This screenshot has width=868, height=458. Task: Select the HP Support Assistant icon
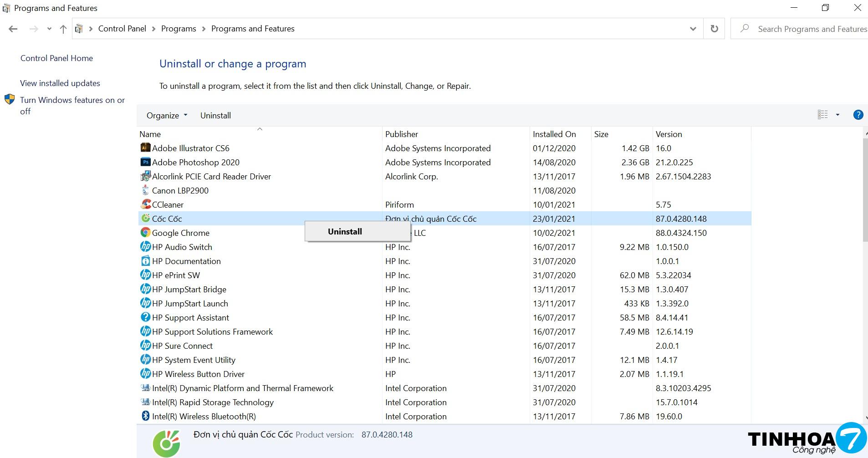(145, 317)
